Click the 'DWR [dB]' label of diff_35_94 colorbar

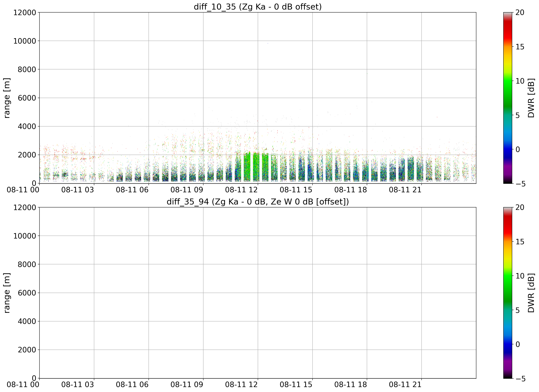click(531, 293)
